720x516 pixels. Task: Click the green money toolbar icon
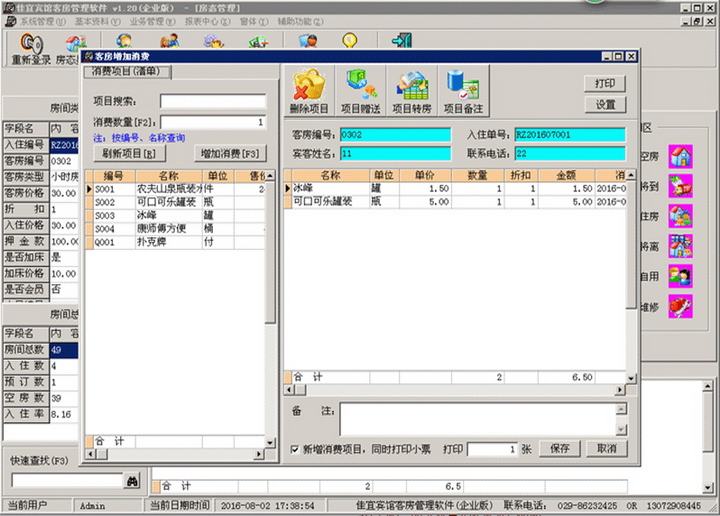(259, 41)
